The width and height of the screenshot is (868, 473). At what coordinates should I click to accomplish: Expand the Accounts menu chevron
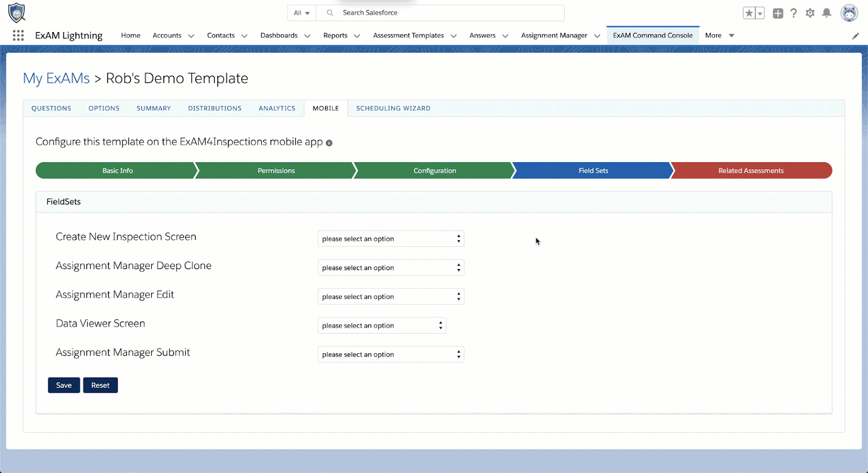[191, 36]
